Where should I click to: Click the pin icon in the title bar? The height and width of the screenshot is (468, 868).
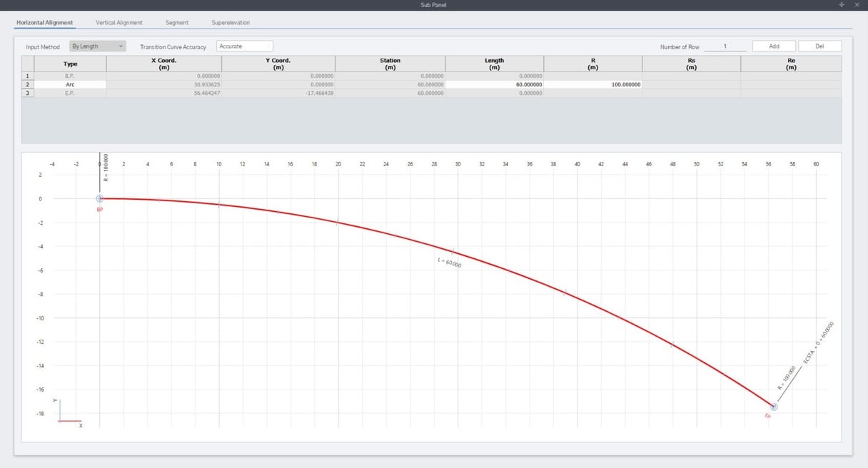click(841, 4)
